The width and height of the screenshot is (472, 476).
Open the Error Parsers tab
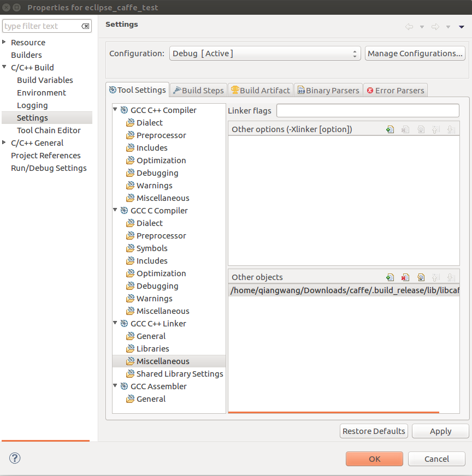[x=396, y=91]
